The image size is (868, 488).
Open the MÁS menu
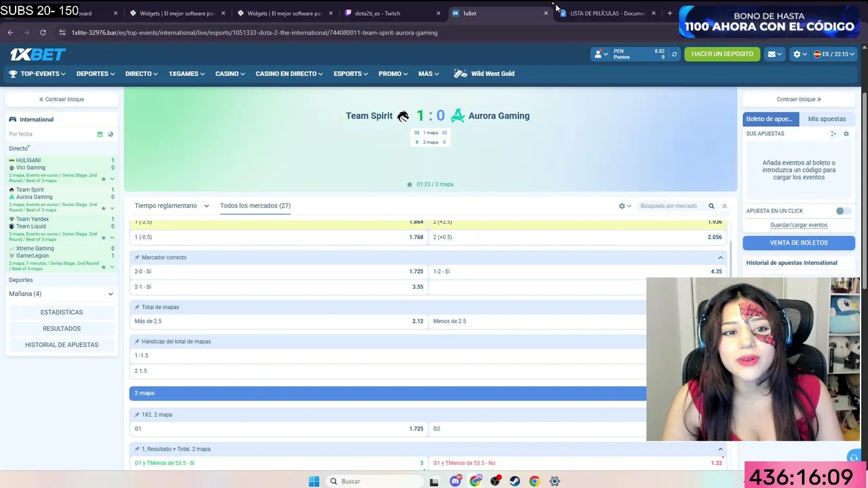pyautogui.click(x=429, y=74)
